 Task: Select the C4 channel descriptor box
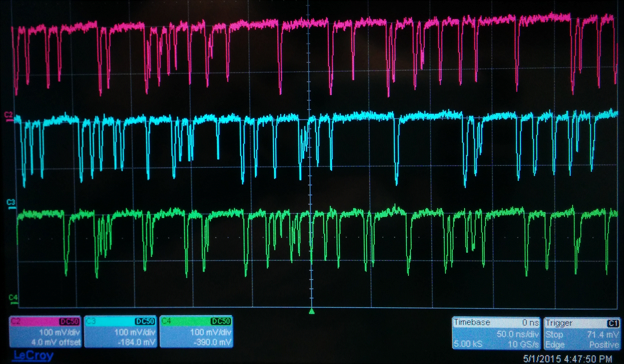pos(196,332)
